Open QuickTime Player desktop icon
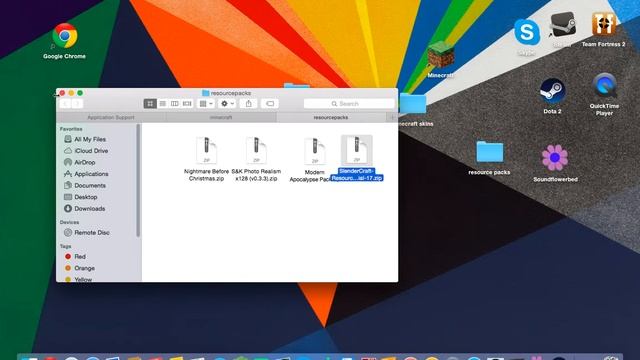This screenshot has width=640, height=360. pos(604,86)
